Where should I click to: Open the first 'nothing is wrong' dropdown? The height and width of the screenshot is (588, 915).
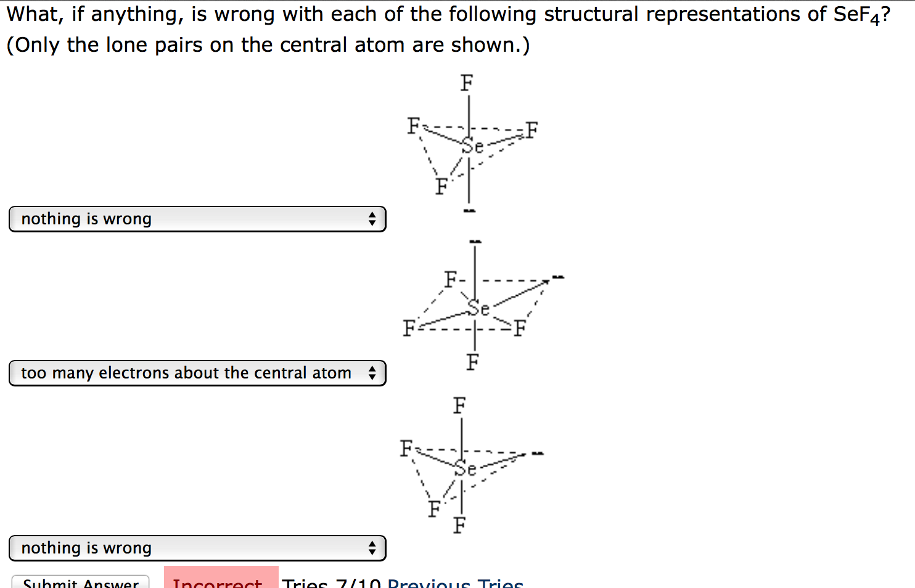pos(197,219)
